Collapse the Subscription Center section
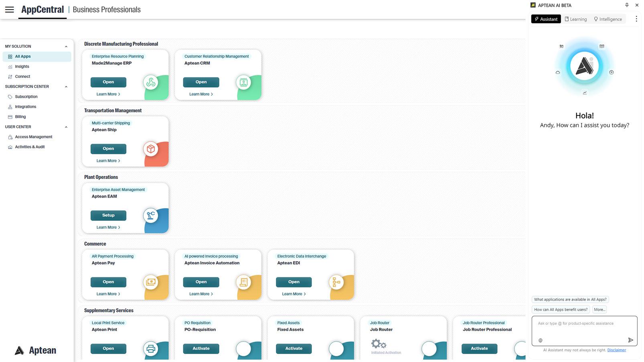The width and height of the screenshot is (644, 362). click(66, 87)
